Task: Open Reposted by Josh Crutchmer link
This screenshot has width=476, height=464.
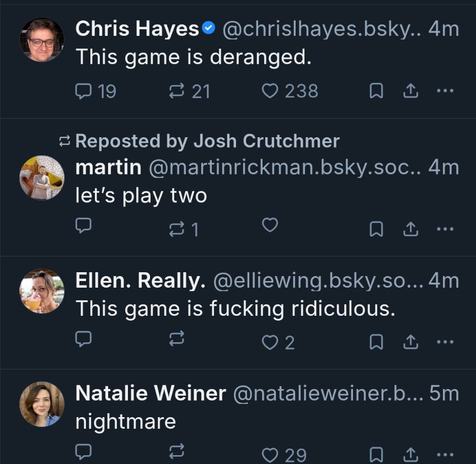Action: coord(206,141)
